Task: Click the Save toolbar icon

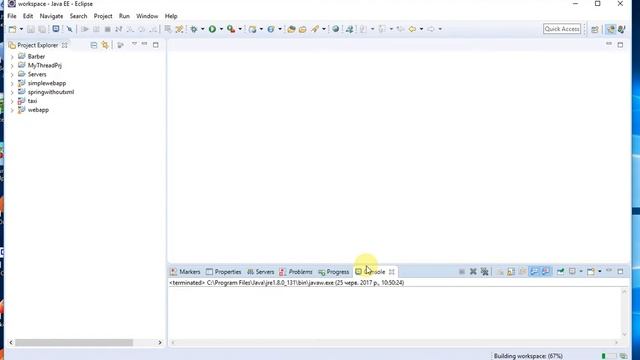Action: point(31,29)
